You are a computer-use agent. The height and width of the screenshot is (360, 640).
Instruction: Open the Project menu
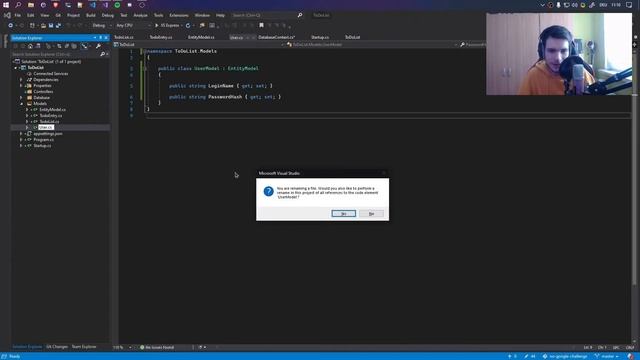tap(73, 15)
